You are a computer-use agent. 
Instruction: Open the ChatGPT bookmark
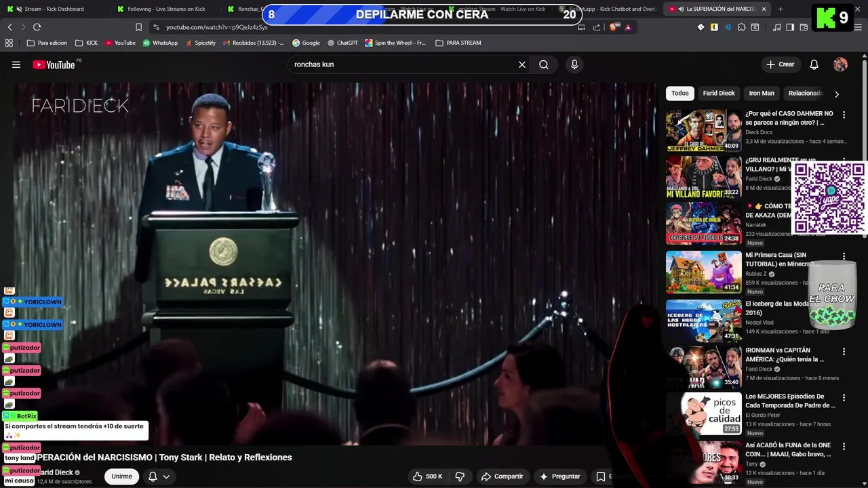[x=342, y=43]
